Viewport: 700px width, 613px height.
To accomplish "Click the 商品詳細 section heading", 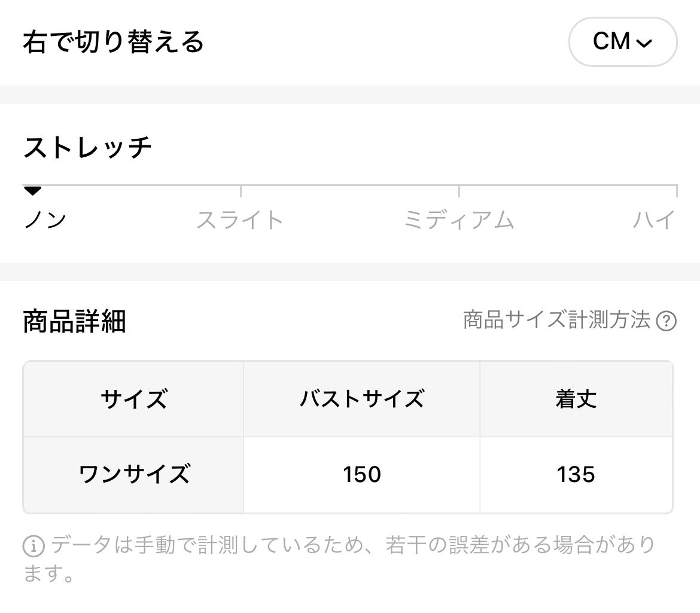I will 74,321.
